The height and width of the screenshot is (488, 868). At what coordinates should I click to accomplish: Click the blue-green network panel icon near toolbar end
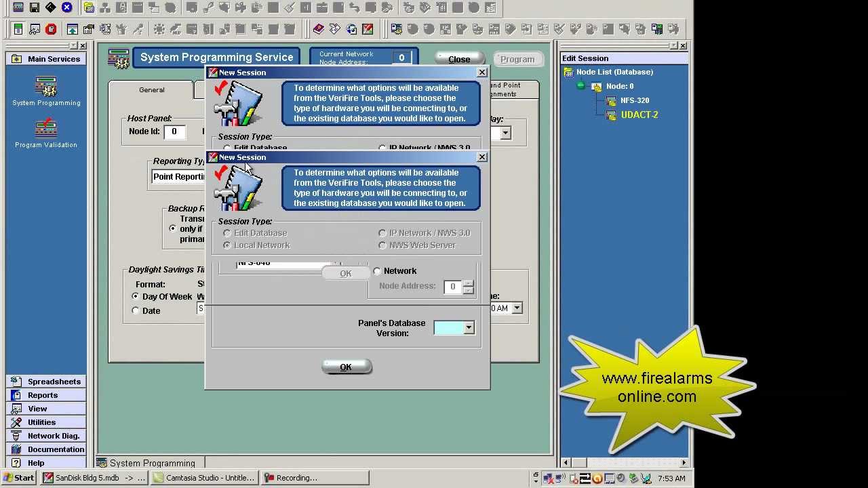coord(657,29)
